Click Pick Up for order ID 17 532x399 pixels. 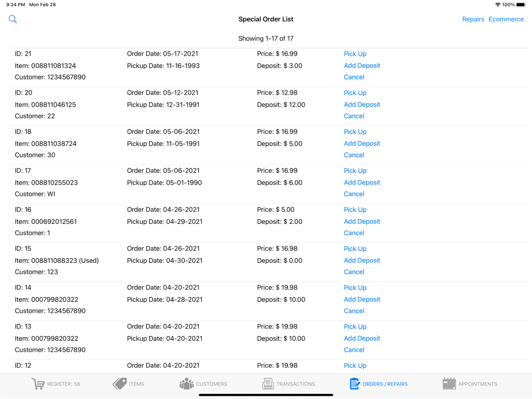[355, 171]
